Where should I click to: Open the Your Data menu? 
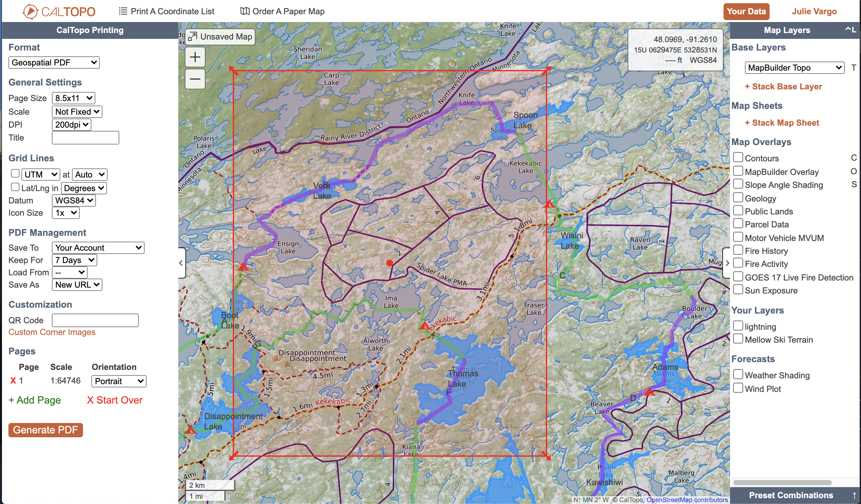(x=746, y=12)
